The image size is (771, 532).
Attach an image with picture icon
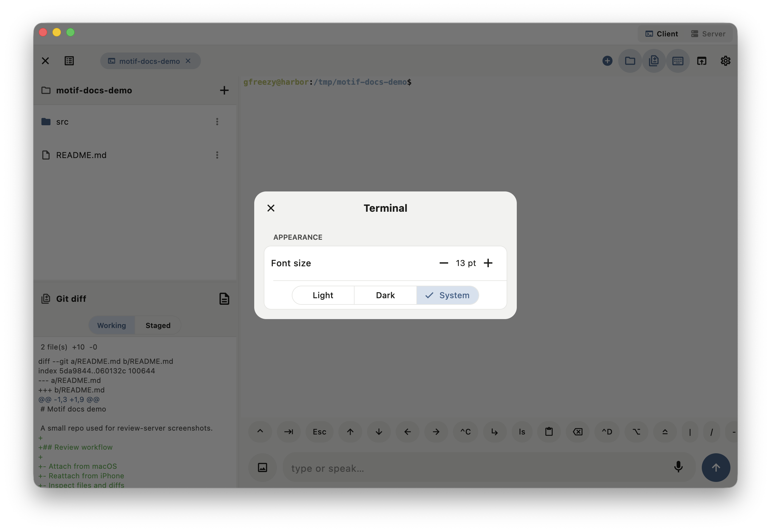point(263,467)
